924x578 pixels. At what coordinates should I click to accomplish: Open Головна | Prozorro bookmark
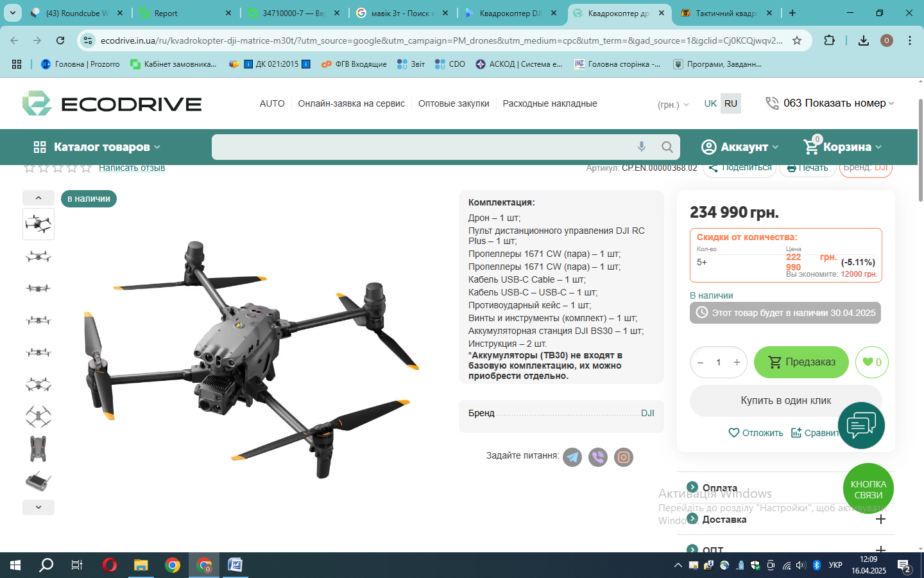coord(80,64)
